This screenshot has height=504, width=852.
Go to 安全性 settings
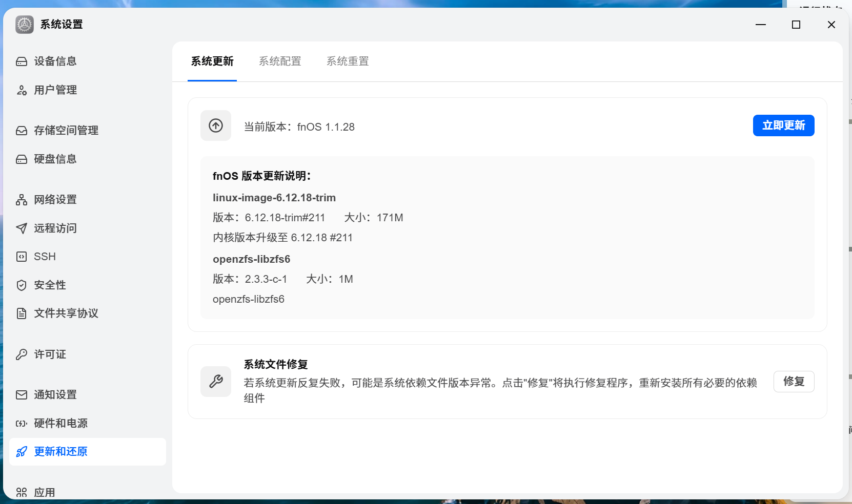[x=88, y=285]
